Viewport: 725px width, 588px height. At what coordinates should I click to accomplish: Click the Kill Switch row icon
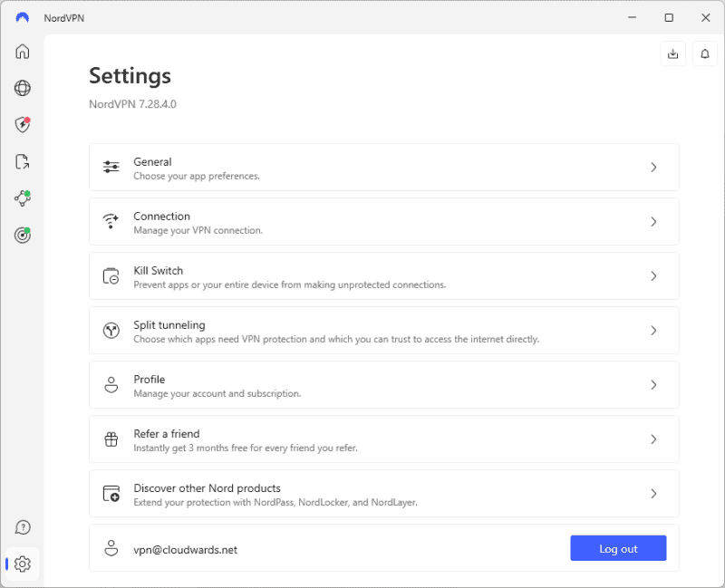point(111,276)
